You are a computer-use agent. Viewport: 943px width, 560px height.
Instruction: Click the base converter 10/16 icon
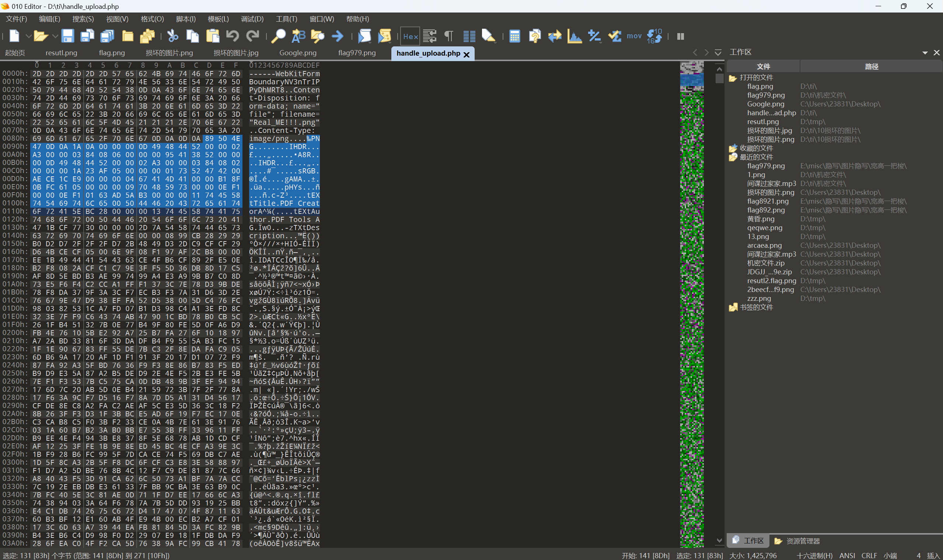[654, 36]
